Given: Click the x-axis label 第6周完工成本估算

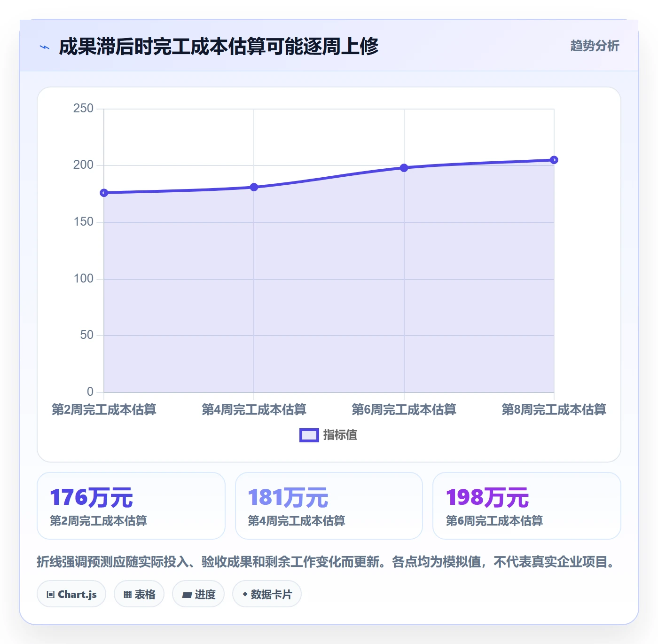Looking at the screenshot, I should pos(404,410).
